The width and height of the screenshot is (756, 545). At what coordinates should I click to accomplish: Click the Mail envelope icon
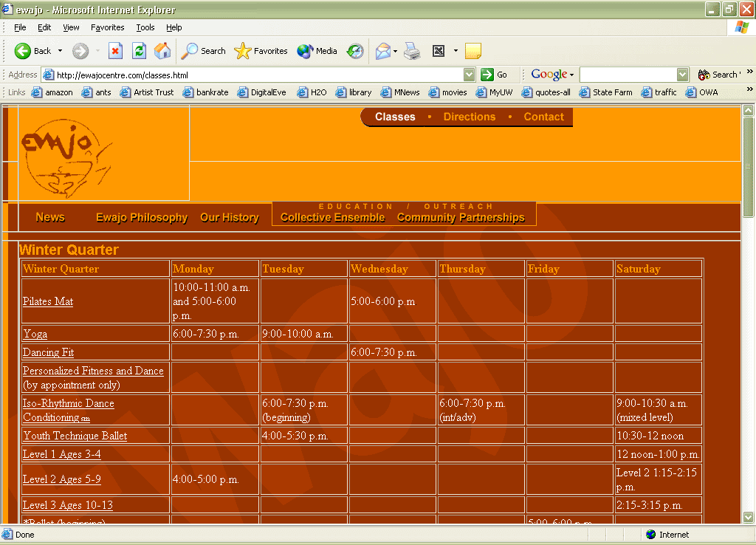383,51
